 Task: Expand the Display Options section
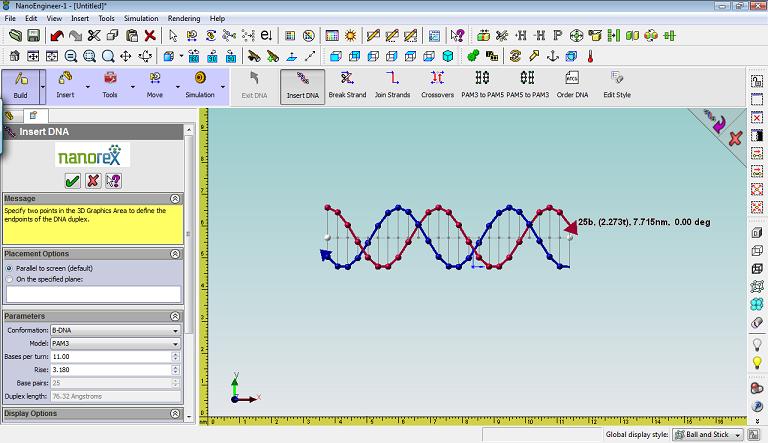tap(176, 413)
